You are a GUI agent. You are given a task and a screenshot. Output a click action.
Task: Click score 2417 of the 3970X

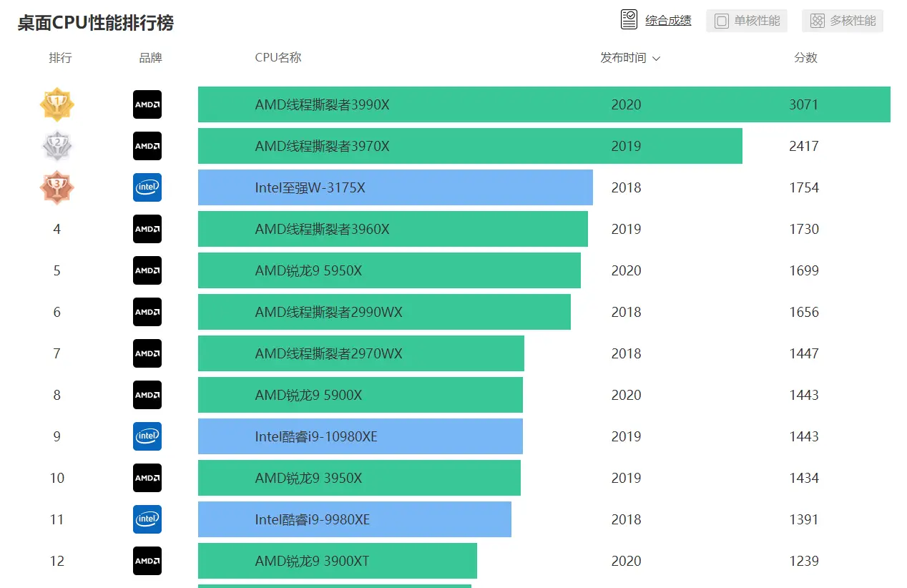point(804,146)
